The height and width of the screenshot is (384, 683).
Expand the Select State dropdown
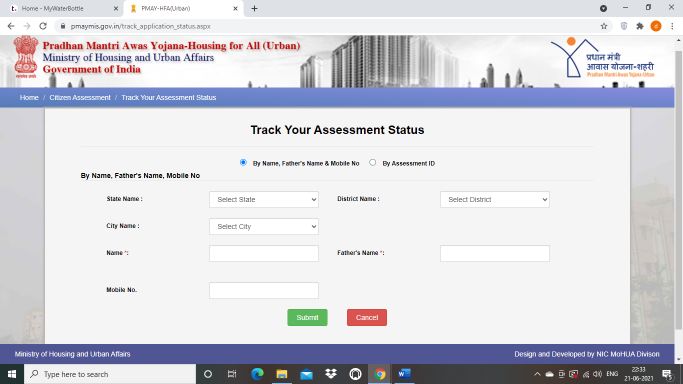point(264,199)
